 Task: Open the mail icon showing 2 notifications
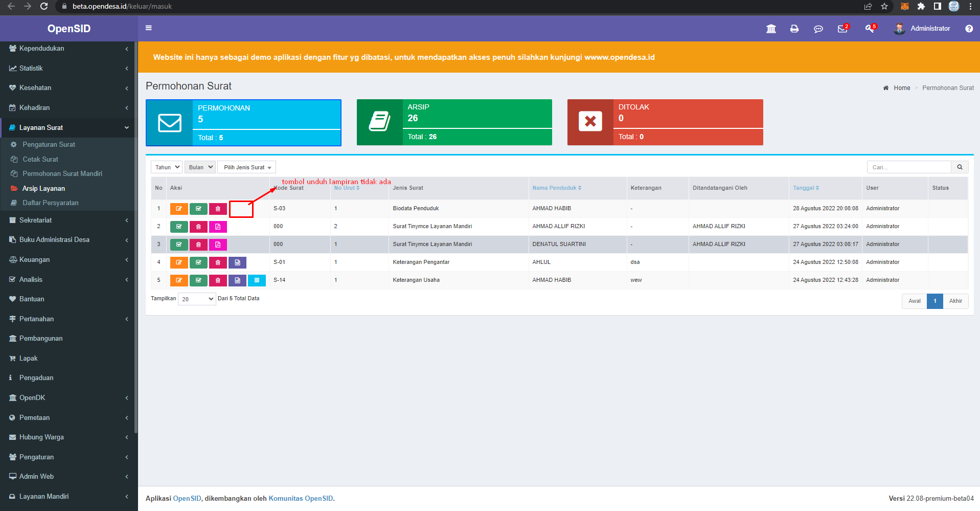point(842,29)
